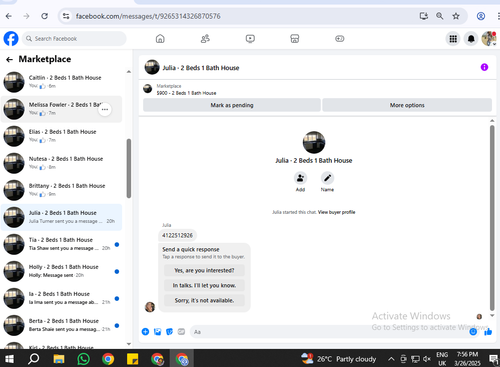View site information icon in address bar
Viewport: 500px width, 367px height.
point(66,16)
